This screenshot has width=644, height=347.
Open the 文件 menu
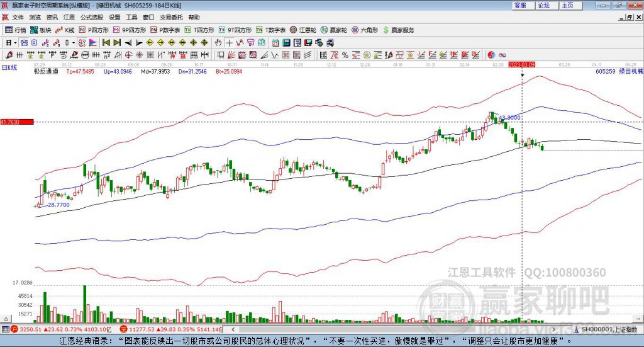coord(18,17)
